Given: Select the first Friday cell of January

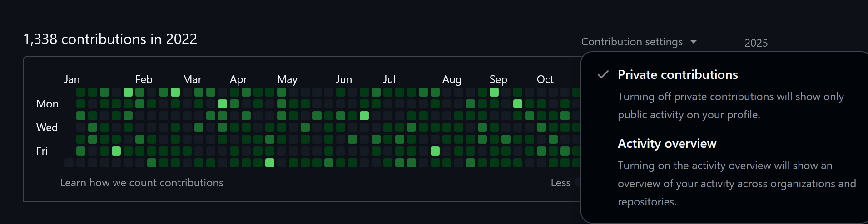Looking at the screenshot, I should pos(81,151).
